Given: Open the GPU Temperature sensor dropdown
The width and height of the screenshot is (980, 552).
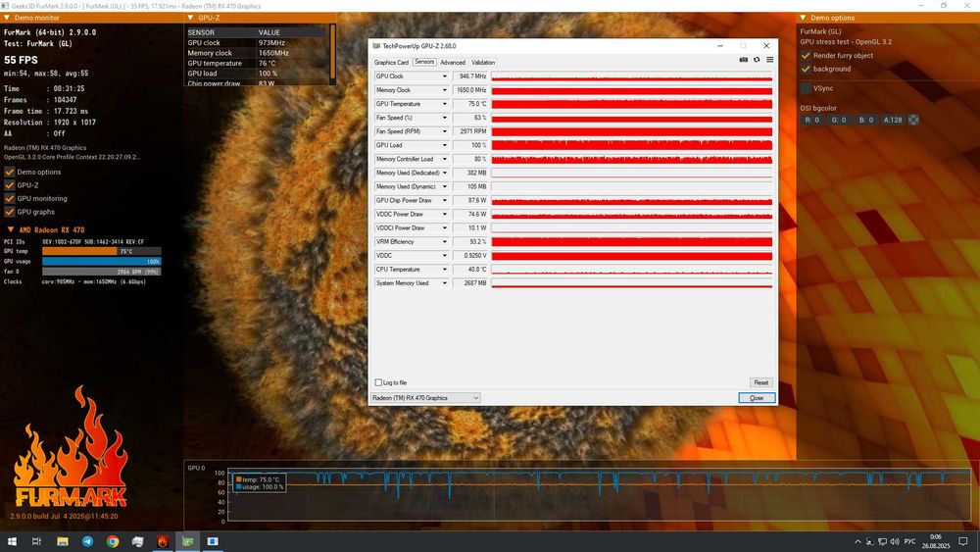Looking at the screenshot, I should click(445, 104).
